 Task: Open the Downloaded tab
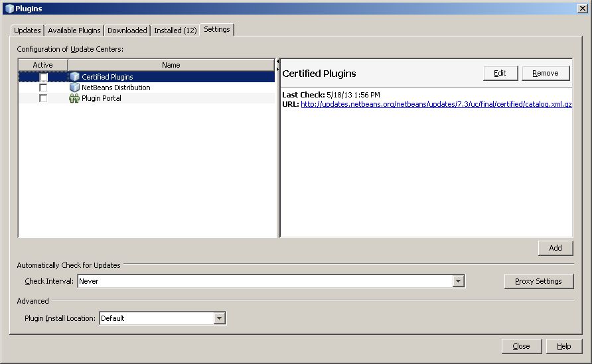127,30
